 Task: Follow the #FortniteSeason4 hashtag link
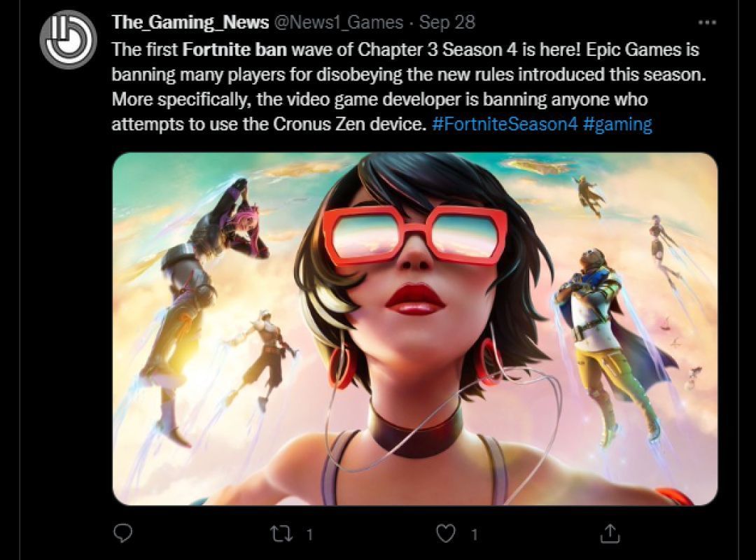505,125
